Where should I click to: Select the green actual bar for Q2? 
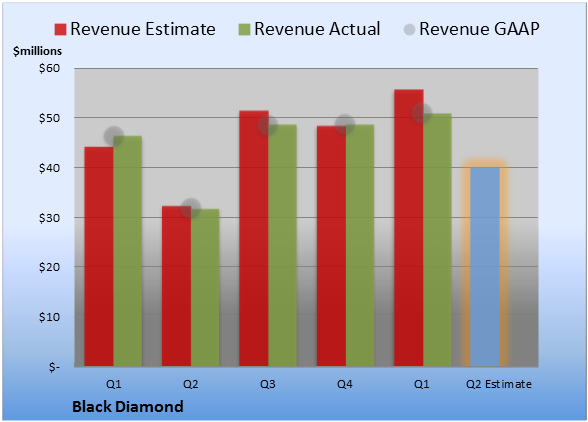(x=205, y=288)
